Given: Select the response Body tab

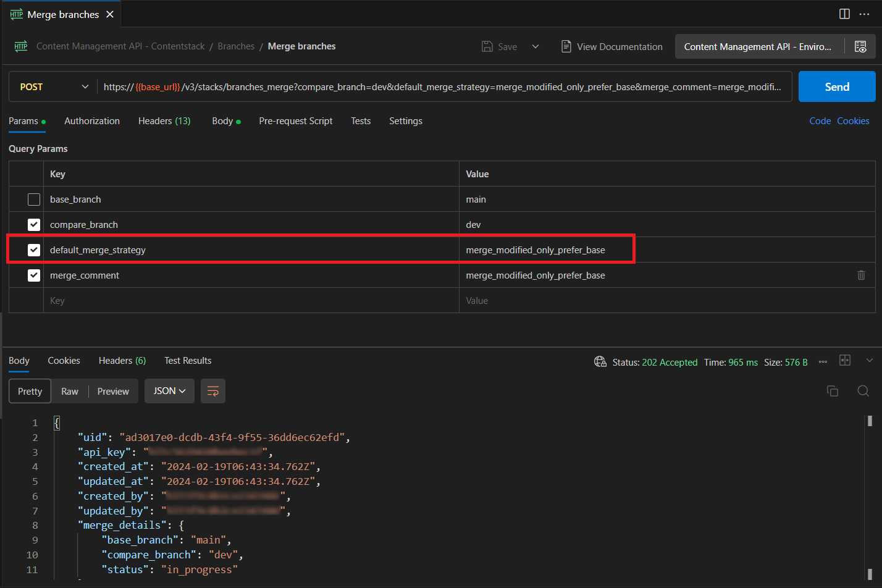Looking at the screenshot, I should click(x=19, y=361).
